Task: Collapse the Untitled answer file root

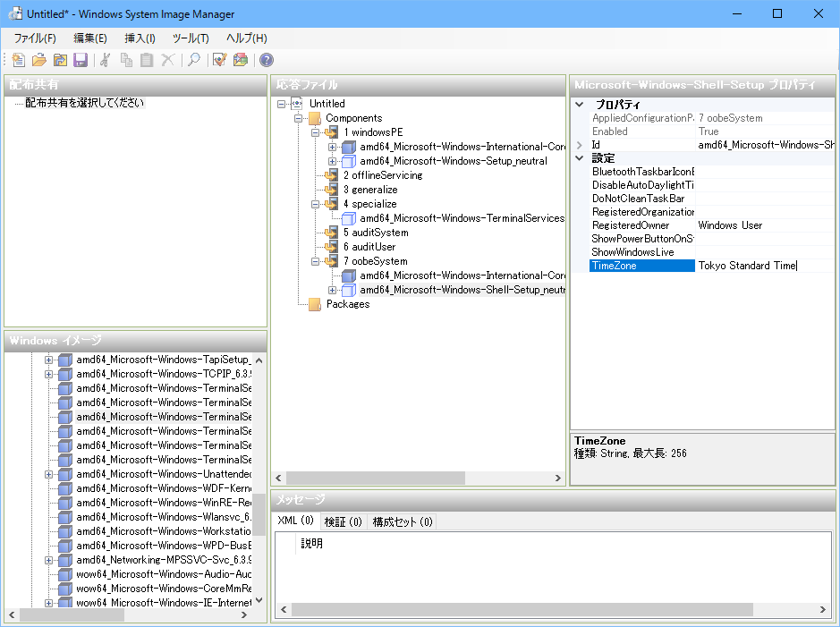Action: 281,104
